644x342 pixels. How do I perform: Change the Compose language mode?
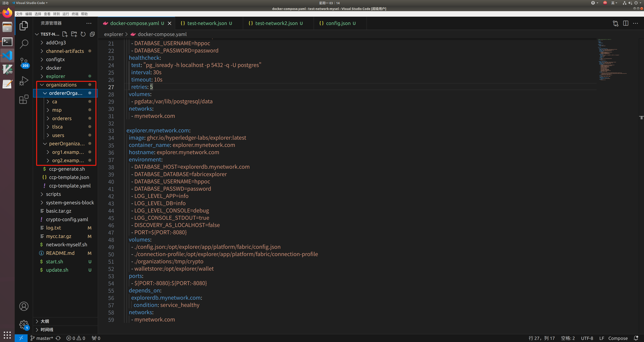[618, 338]
